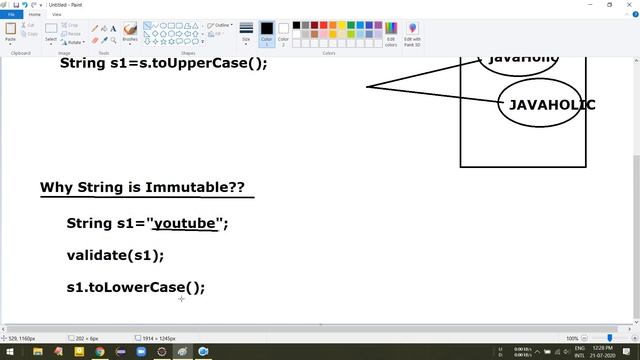Click the Paste clipboard icon
Screen dimensions: 640x360
(11, 29)
